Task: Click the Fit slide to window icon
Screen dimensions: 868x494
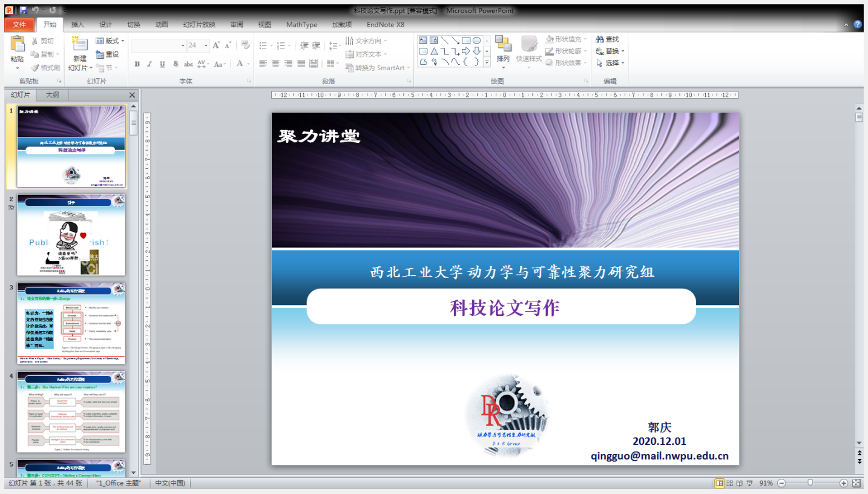Action: pos(856,483)
